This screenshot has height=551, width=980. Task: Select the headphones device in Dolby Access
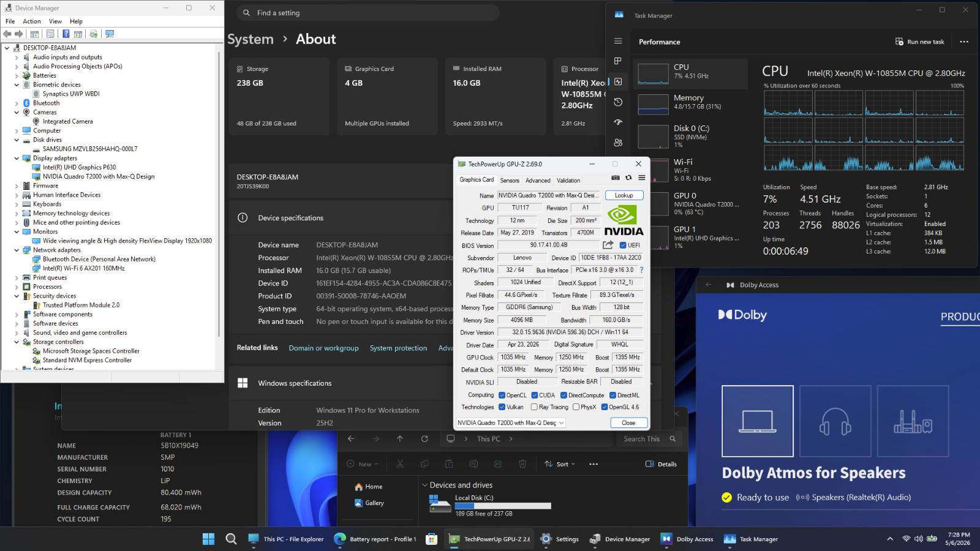[835, 421]
